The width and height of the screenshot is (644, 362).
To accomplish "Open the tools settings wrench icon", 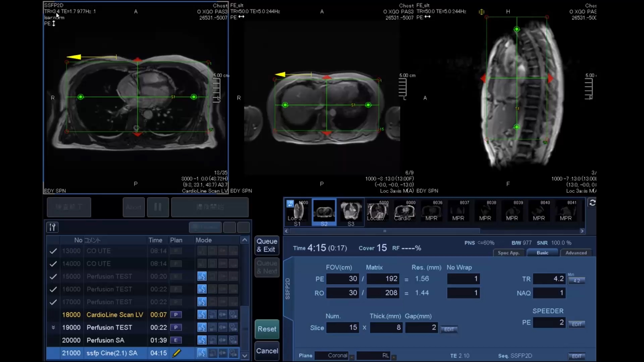I will pyautogui.click(x=52, y=227).
